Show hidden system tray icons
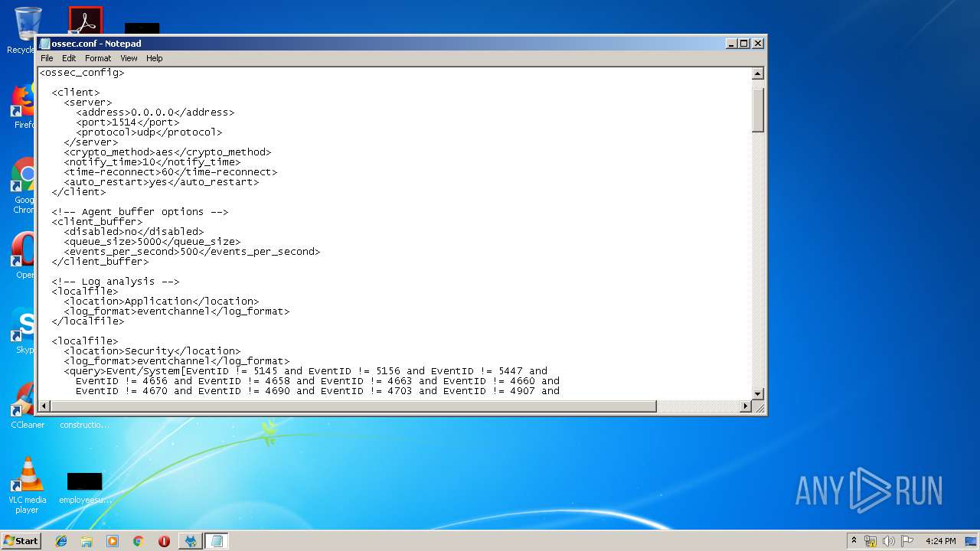 (x=854, y=540)
